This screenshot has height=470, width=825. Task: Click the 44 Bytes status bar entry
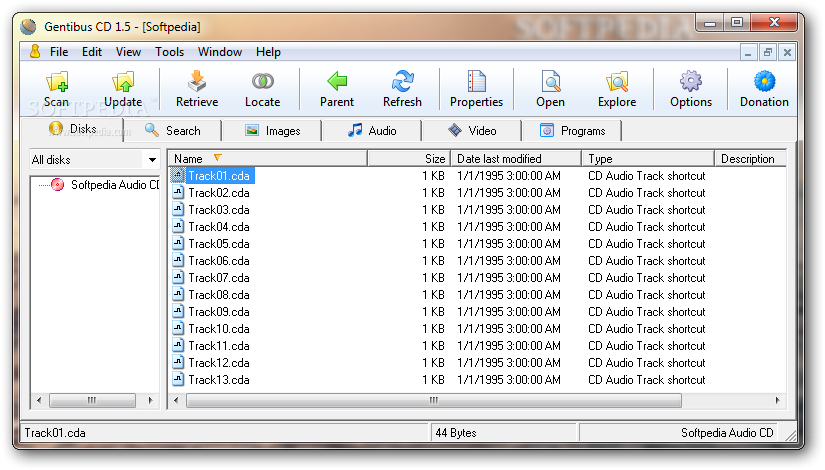point(456,433)
